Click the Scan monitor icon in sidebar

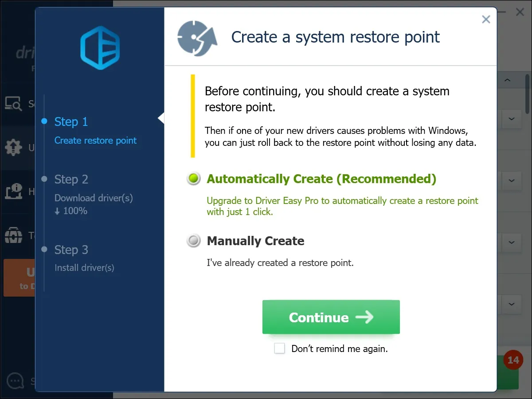click(x=13, y=103)
